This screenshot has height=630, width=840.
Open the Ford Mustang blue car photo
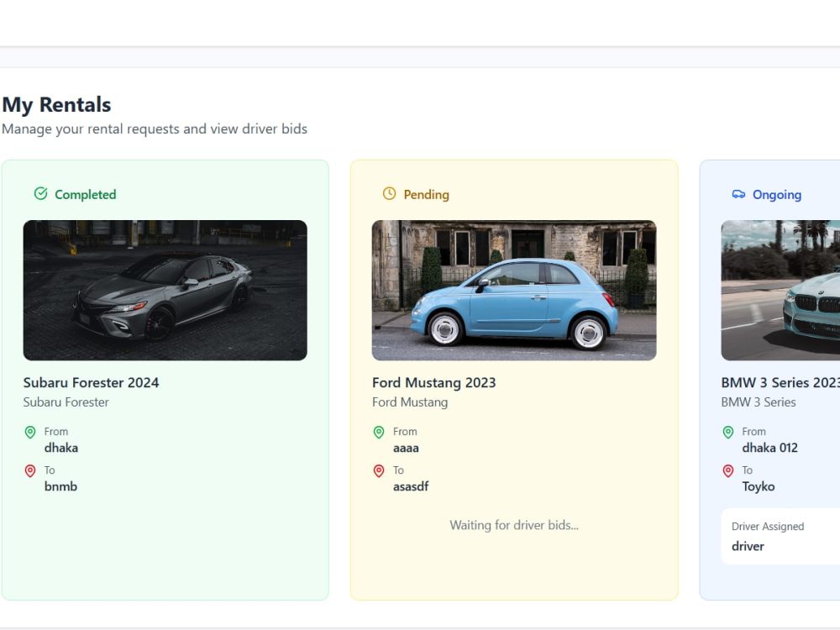pyautogui.click(x=514, y=291)
